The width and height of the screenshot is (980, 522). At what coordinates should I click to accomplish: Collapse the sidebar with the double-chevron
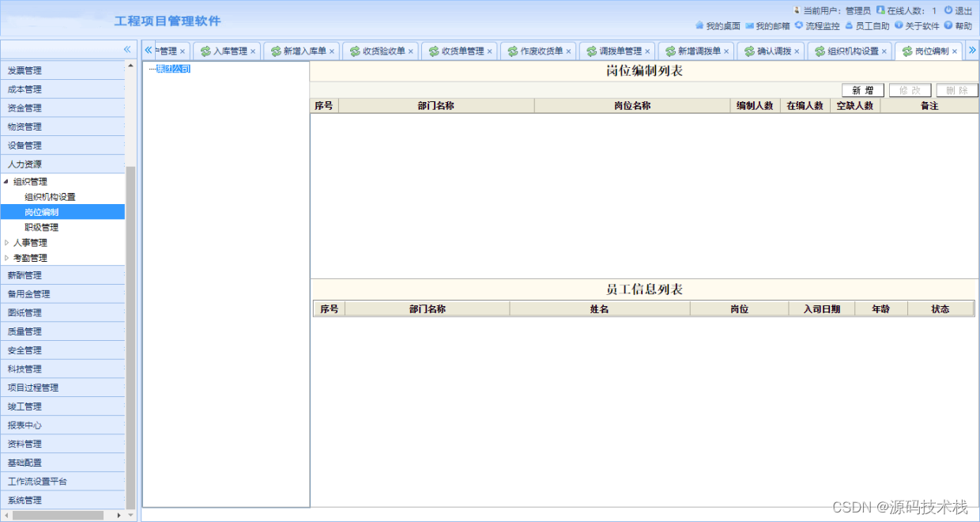tap(126, 49)
